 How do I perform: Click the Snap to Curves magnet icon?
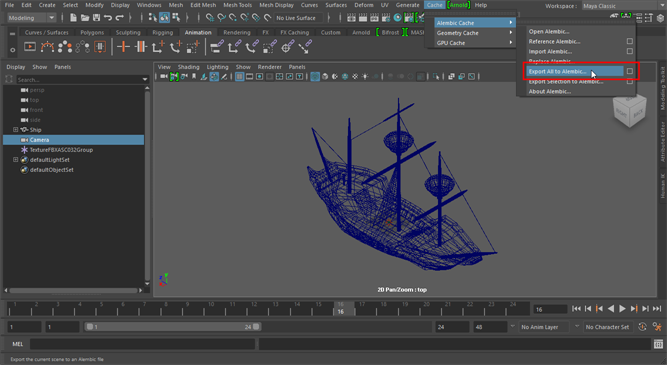221,17
